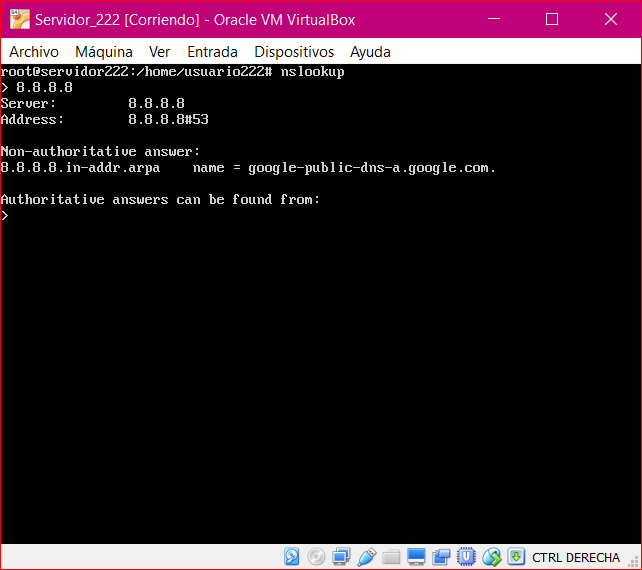The height and width of the screenshot is (570, 642).
Task: Open the shared folders status icon
Action: coord(391,557)
